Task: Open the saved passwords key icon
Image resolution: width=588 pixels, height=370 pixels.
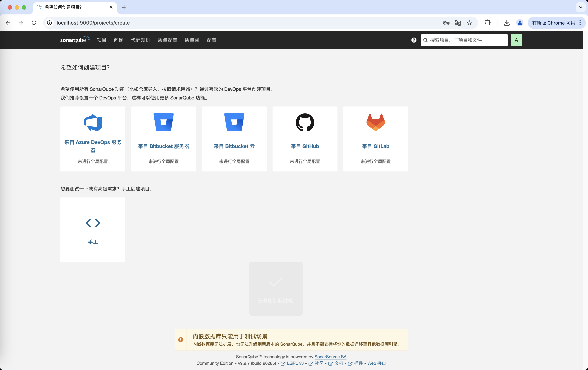Action: pyautogui.click(x=446, y=23)
